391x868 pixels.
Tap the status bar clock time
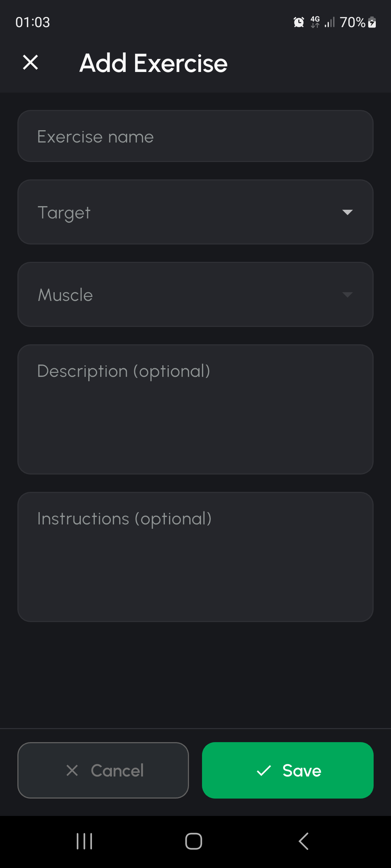point(33,22)
